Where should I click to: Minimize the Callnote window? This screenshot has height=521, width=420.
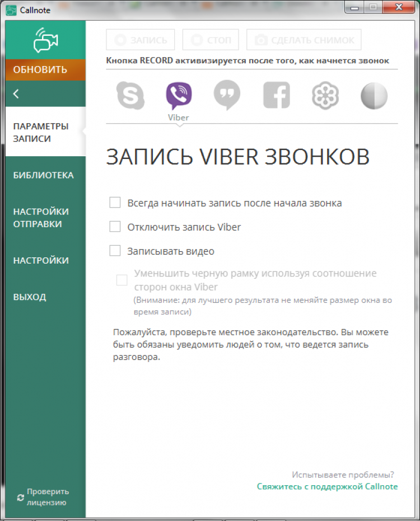(x=354, y=7)
